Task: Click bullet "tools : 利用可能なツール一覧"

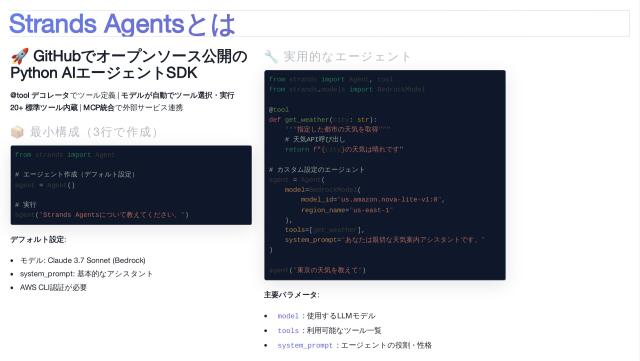Action: click(329, 331)
